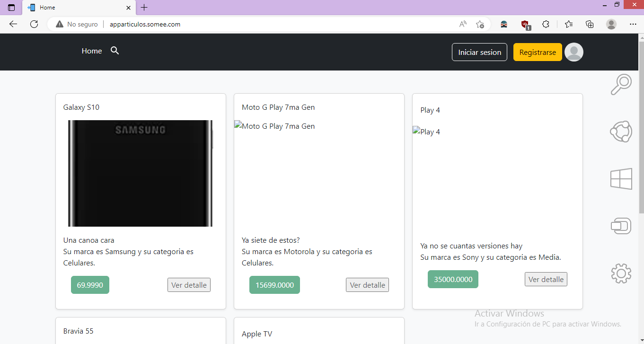Click the 15699.0000 price badge

point(274,285)
